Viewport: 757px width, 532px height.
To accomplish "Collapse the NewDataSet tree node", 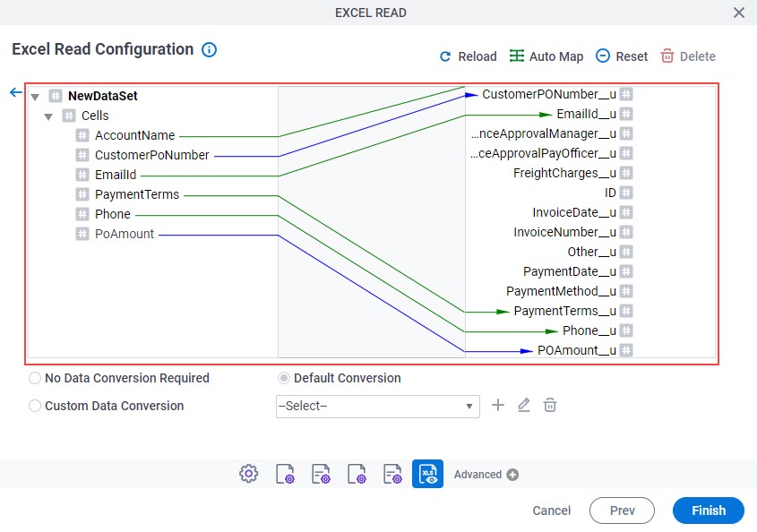I will [x=35, y=97].
